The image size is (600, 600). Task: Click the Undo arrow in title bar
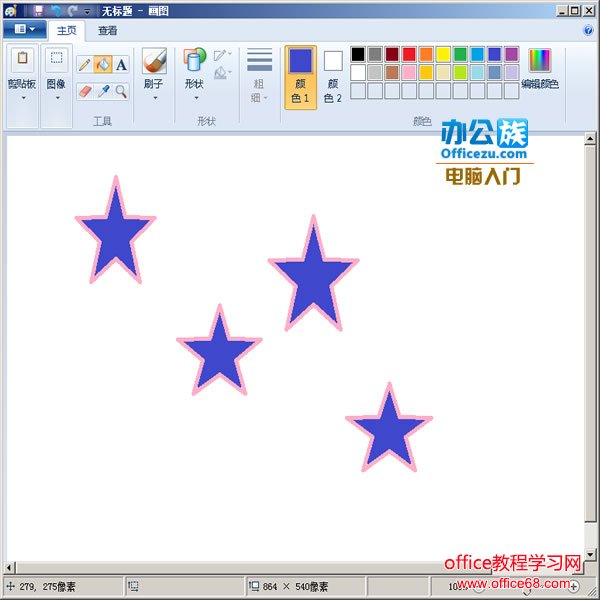click(x=56, y=11)
